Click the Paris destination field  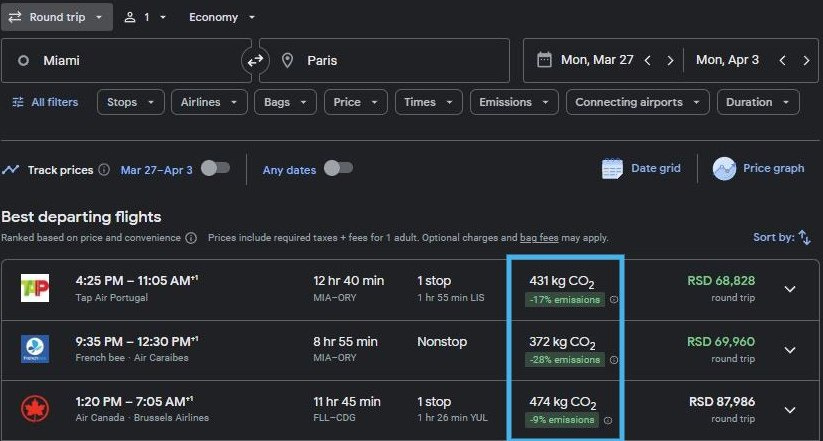(384, 60)
